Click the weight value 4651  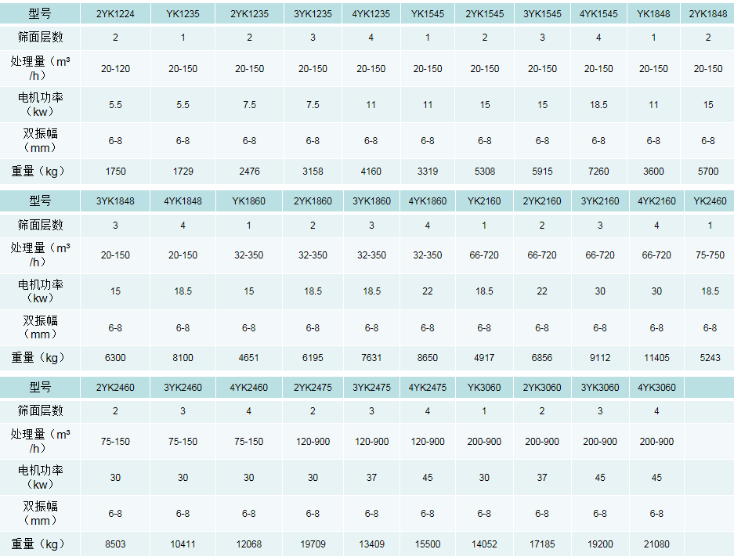pyautogui.click(x=249, y=358)
